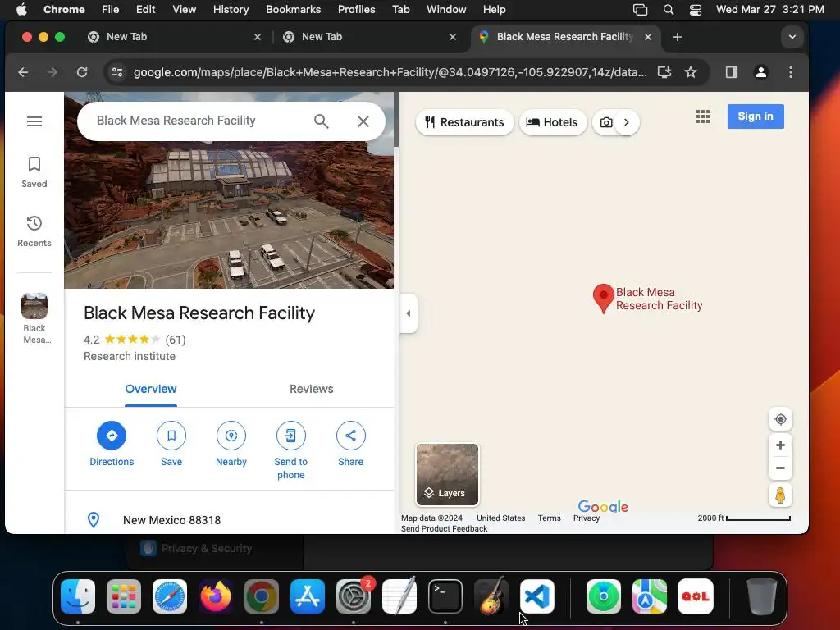Screen dimensions: 840x630
Task: Zoom in on the map
Action: click(781, 445)
